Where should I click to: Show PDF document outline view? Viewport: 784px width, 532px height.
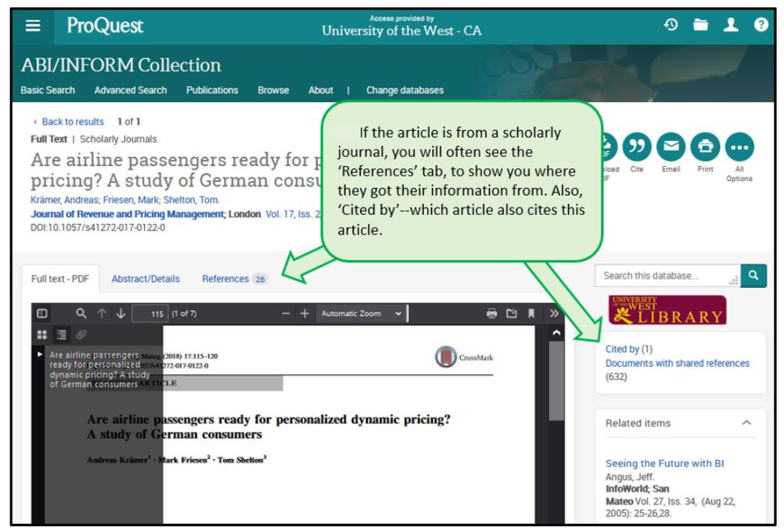point(62,335)
